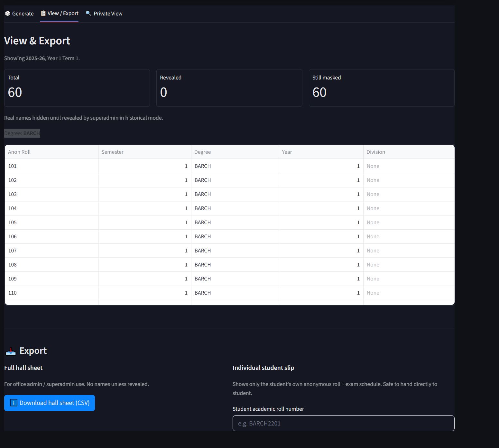Click the View & Export page heading

(x=37, y=41)
